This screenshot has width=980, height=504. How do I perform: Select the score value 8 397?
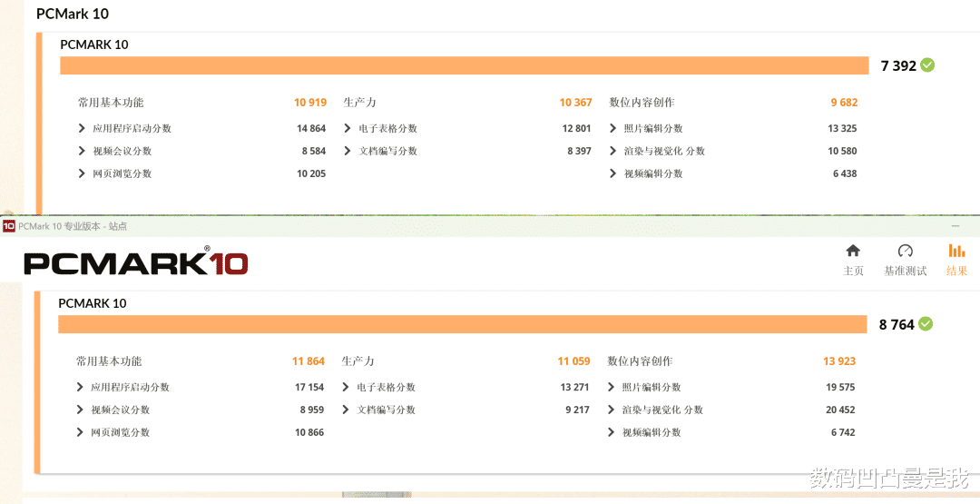click(579, 151)
